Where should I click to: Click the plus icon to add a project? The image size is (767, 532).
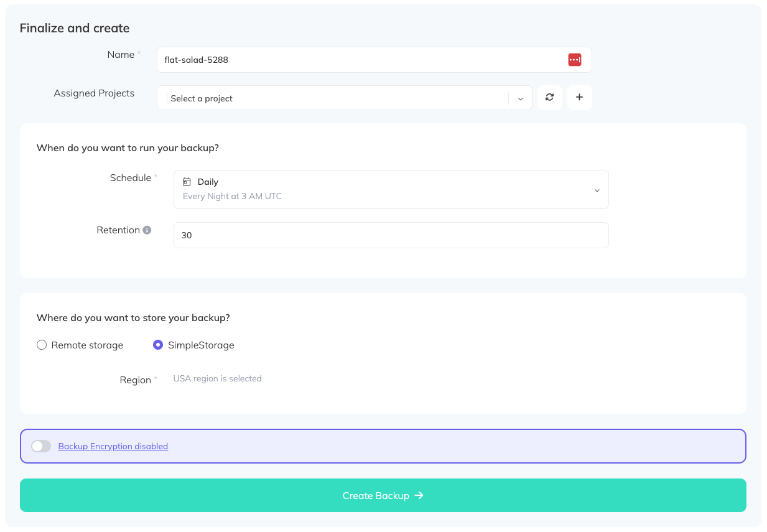tap(579, 98)
